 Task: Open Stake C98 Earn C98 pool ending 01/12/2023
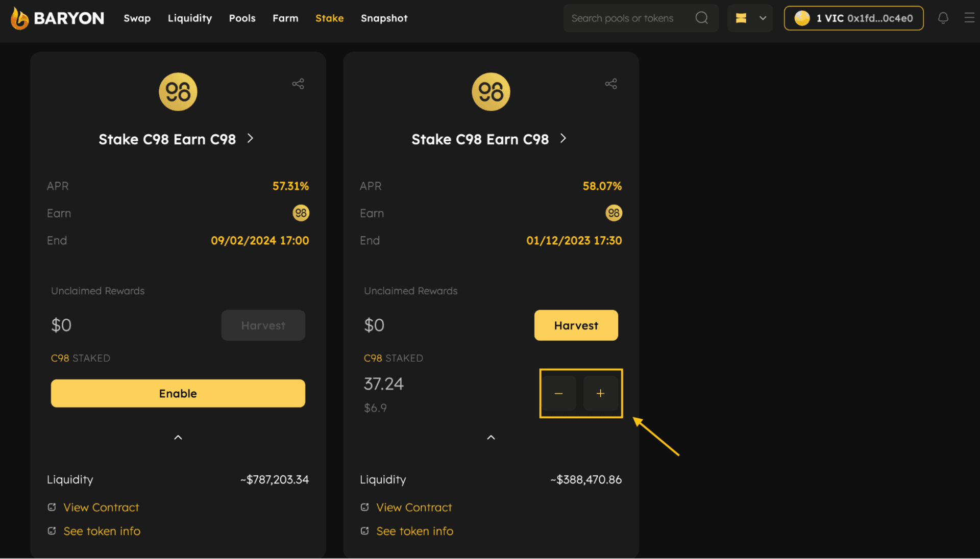[488, 139]
